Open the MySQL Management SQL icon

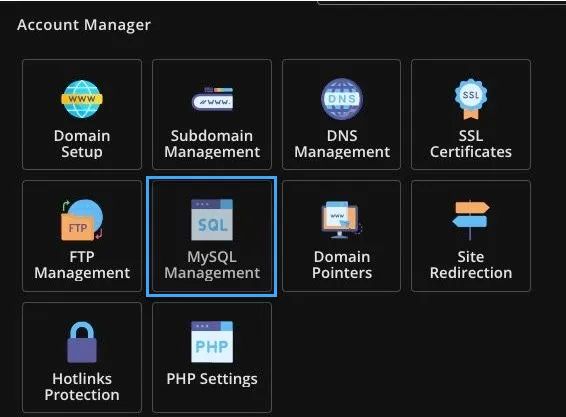pyautogui.click(x=212, y=220)
